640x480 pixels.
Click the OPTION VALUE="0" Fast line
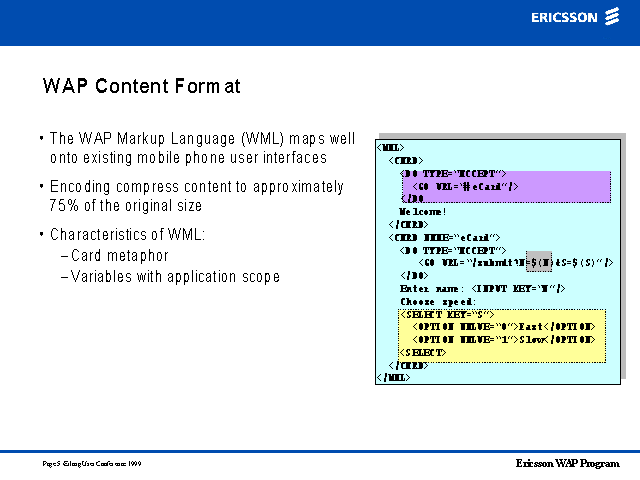504,327
